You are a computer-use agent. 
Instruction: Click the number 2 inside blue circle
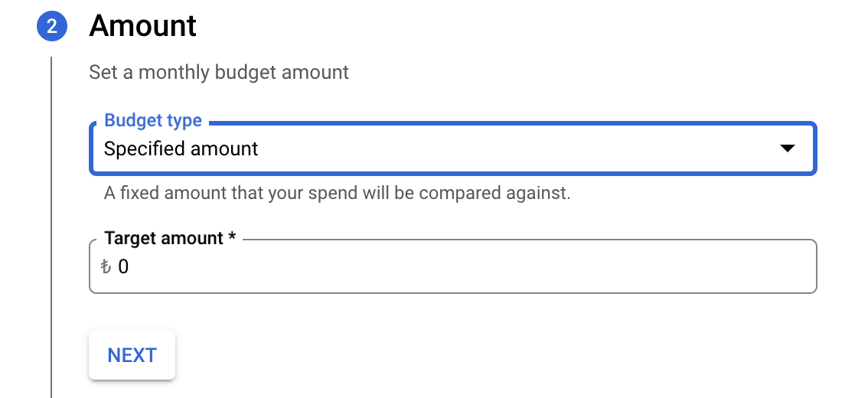pyautogui.click(x=52, y=26)
